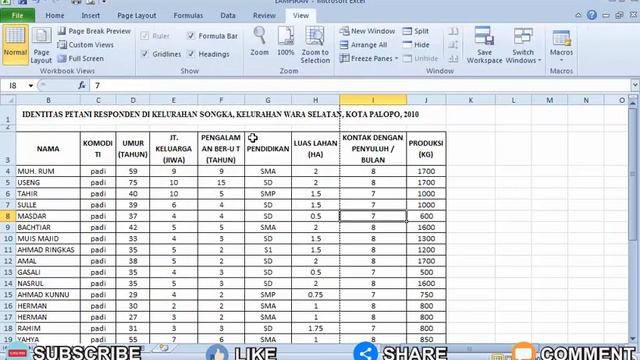This screenshot has width=640, height=360.
Task: Click Save Workspace
Action: tap(484, 45)
